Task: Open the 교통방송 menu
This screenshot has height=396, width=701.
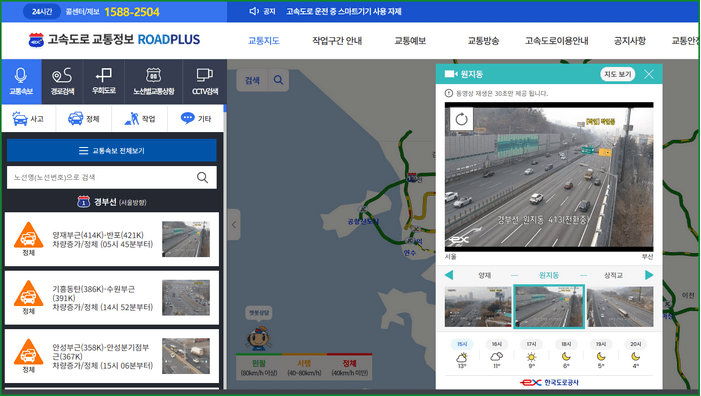Action: point(483,41)
